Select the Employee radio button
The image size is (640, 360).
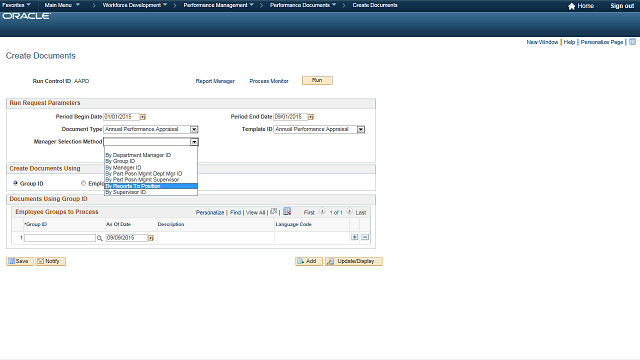point(83,183)
